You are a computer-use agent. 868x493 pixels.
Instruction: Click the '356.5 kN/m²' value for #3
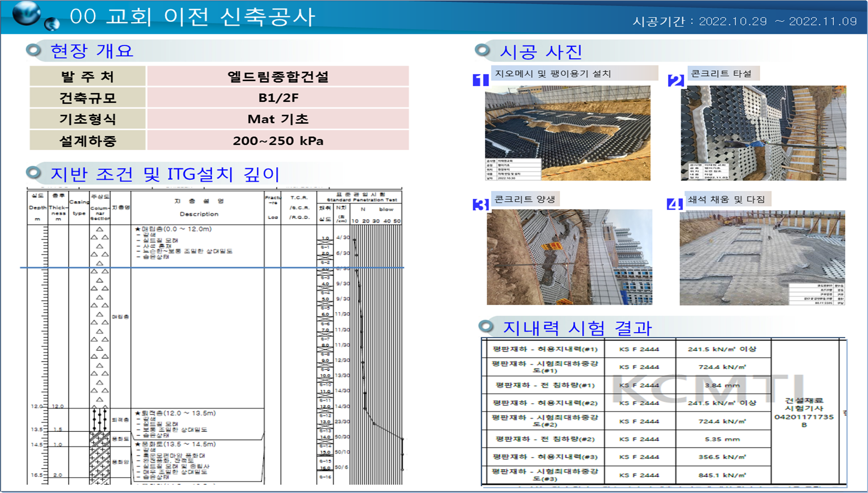(x=722, y=457)
